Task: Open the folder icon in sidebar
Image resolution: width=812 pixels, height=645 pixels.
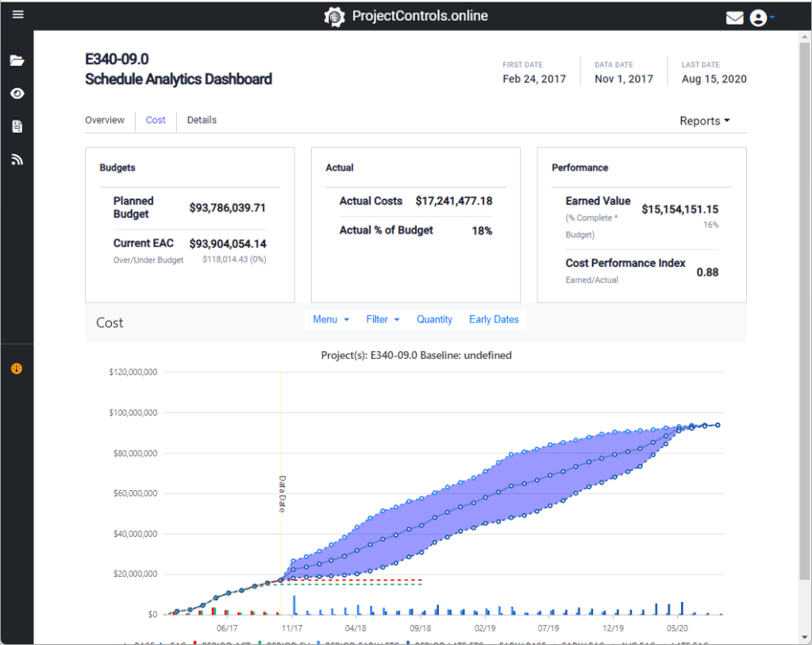Action: click(x=17, y=61)
